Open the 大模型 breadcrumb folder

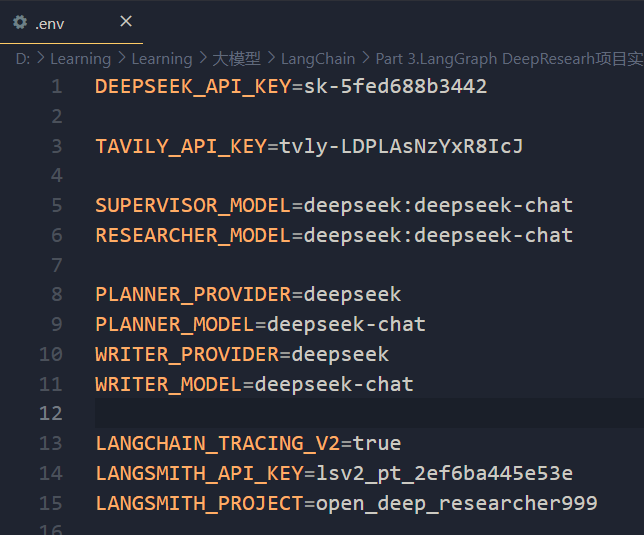[x=237, y=59]
